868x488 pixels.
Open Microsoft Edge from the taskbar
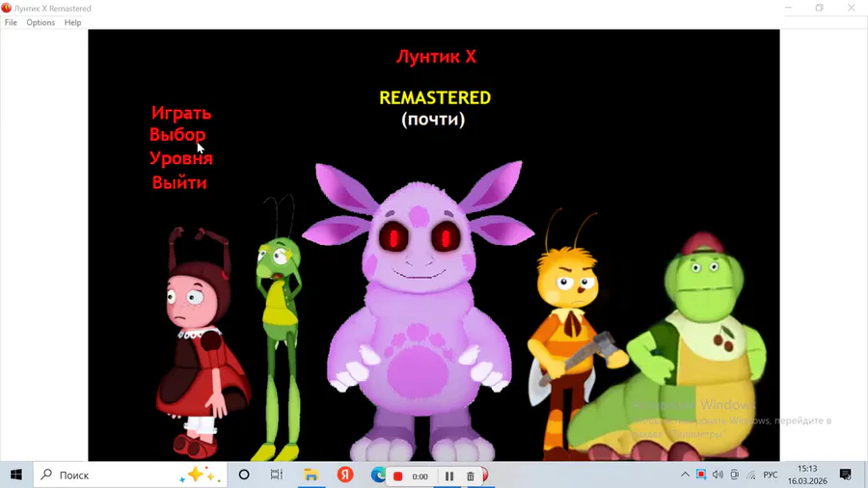click(x=377, y=474)
